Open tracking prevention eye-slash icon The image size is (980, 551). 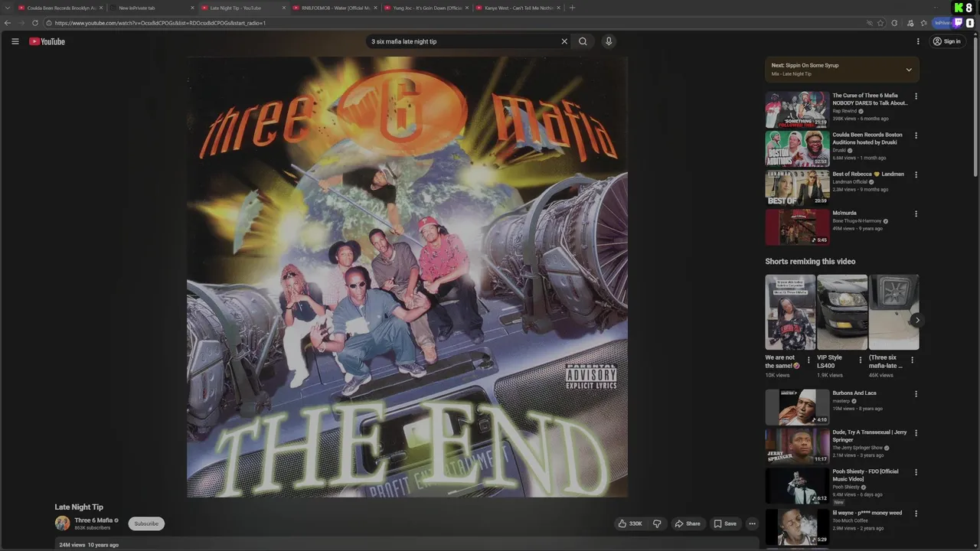tap(869, 23)
